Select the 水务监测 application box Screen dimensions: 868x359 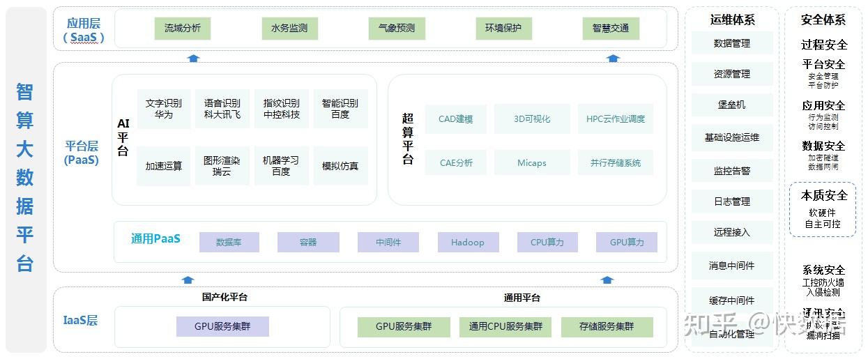(x=289, y=29)
